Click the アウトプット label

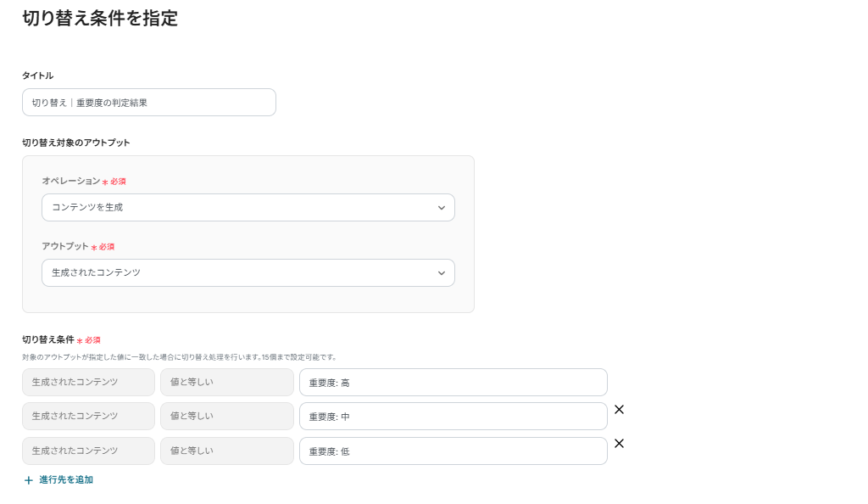65,246
